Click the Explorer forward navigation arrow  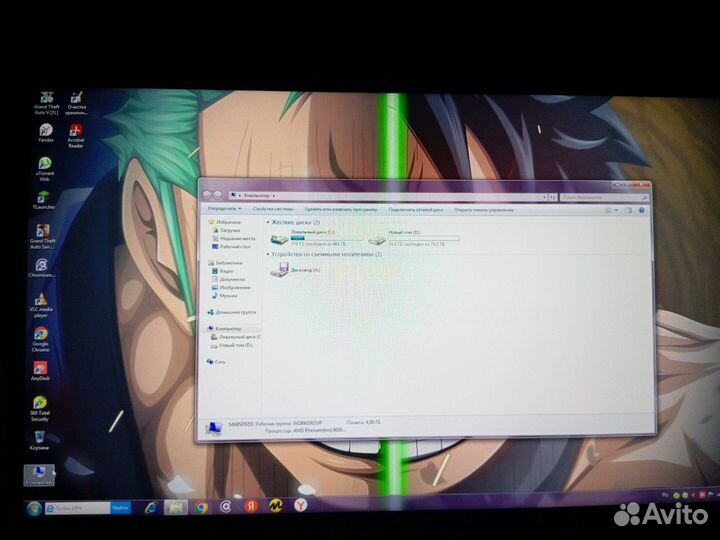coord(218,195)
